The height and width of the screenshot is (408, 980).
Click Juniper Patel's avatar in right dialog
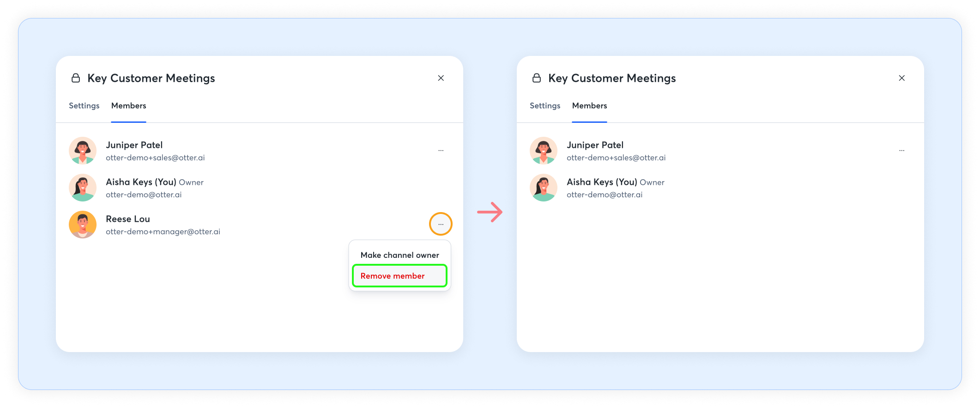point(544,151)
